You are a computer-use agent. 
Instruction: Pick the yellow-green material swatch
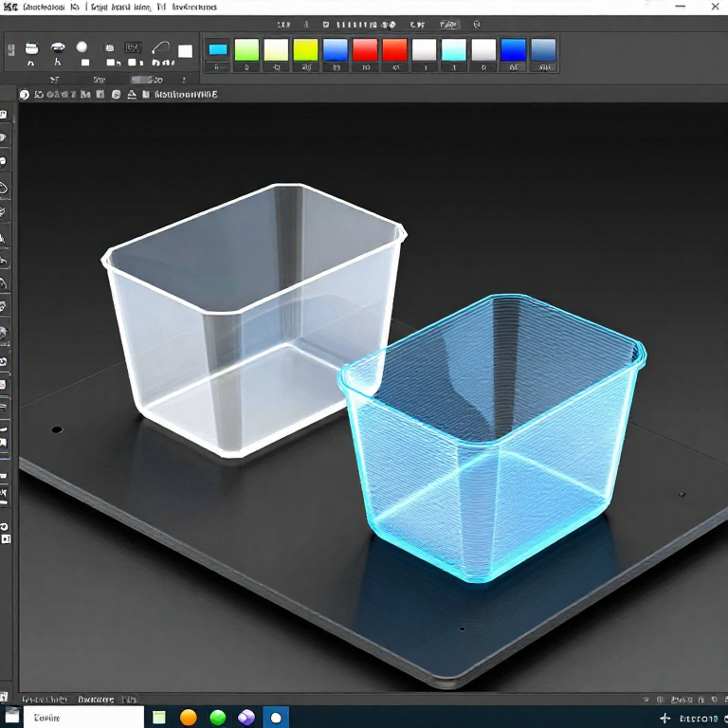tap(305, 49)
